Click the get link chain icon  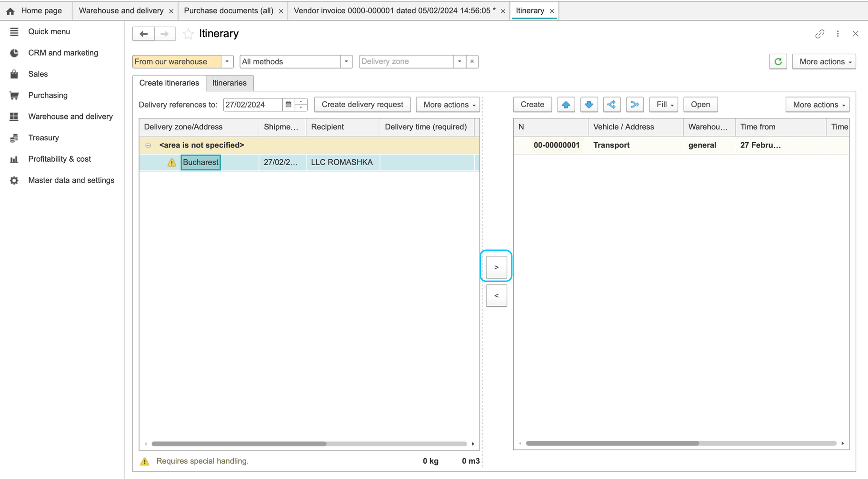[819, 34]
